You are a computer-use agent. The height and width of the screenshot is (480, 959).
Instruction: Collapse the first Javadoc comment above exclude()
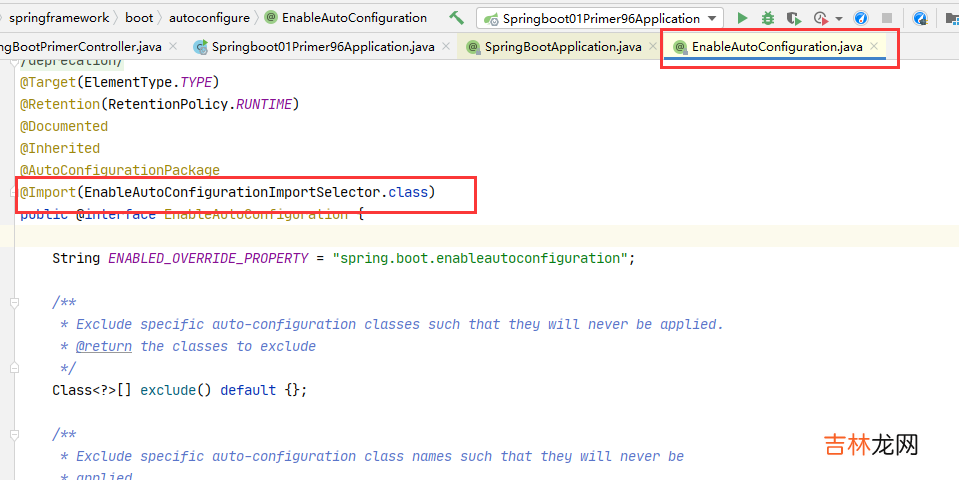pos(16,302)
